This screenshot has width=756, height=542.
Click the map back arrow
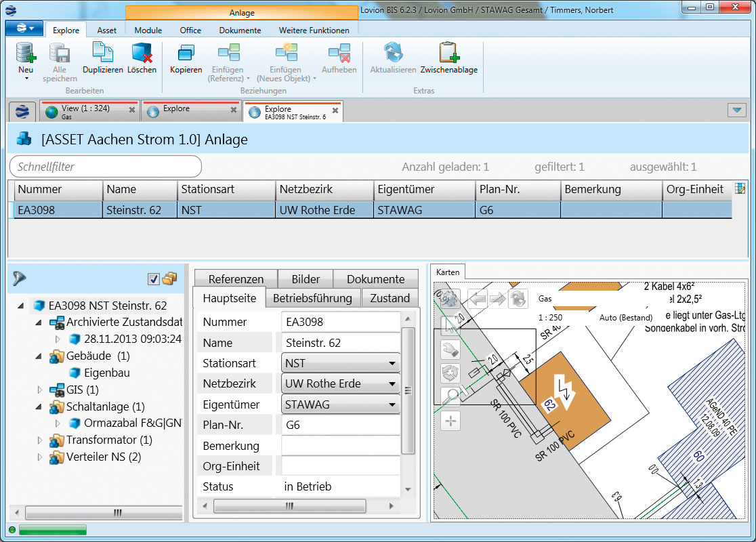477,299
